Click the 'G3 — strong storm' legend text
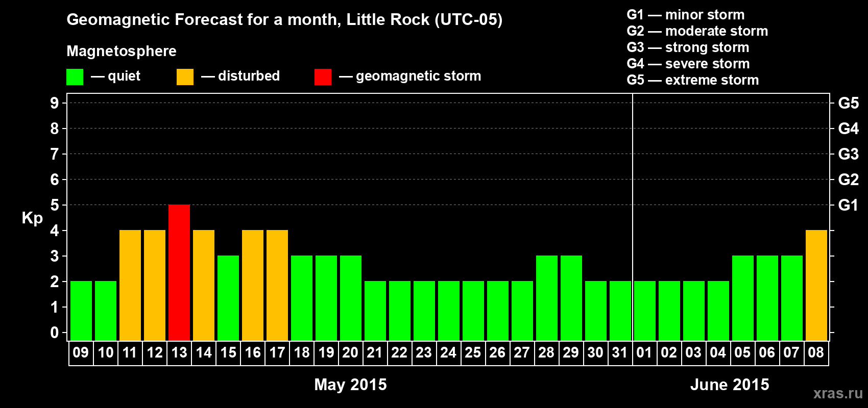This screenshot has width=868, height=408. pos(688,47)
